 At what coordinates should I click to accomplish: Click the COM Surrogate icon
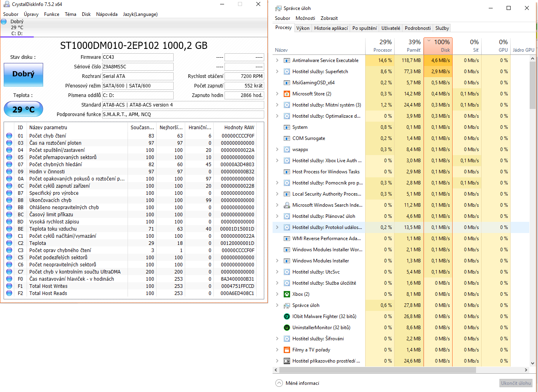tap(286, 138)
